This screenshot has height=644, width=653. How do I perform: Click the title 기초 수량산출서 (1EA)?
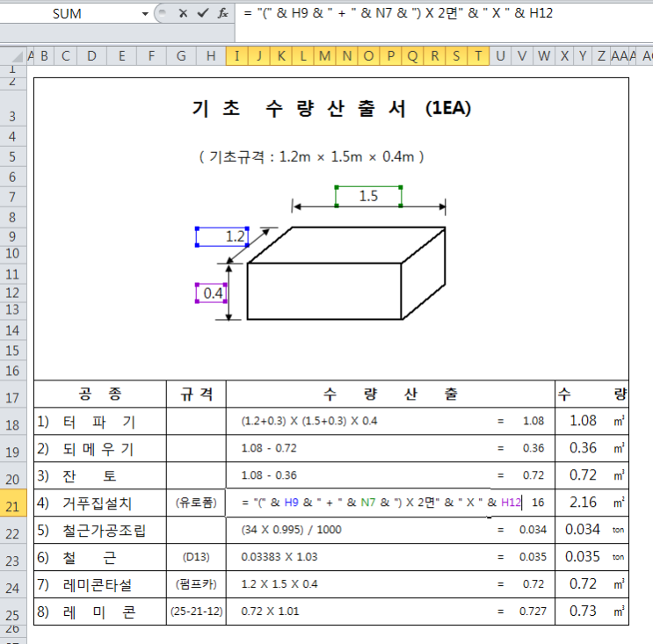[x=331, y=108]
